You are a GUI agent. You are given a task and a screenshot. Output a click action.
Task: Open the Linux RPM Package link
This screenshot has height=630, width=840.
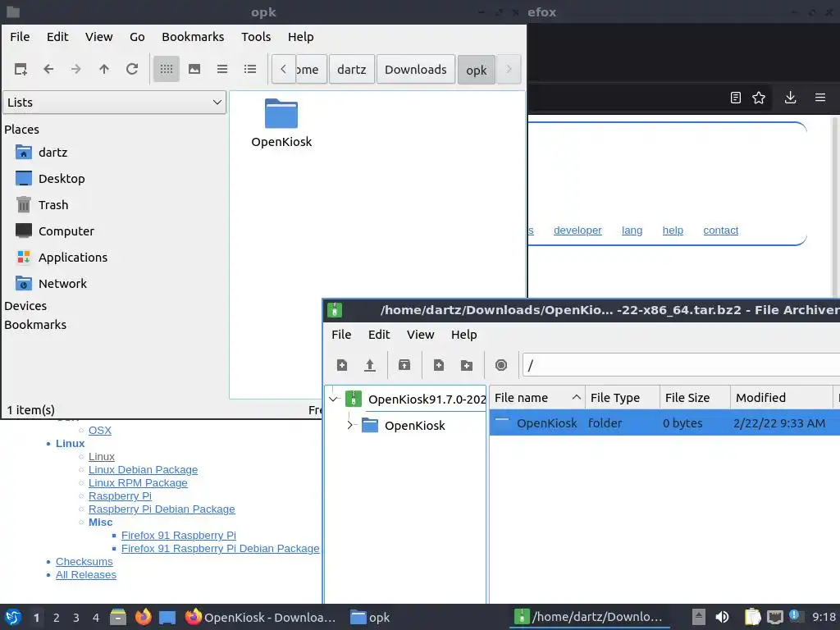[x=138, y=483]
